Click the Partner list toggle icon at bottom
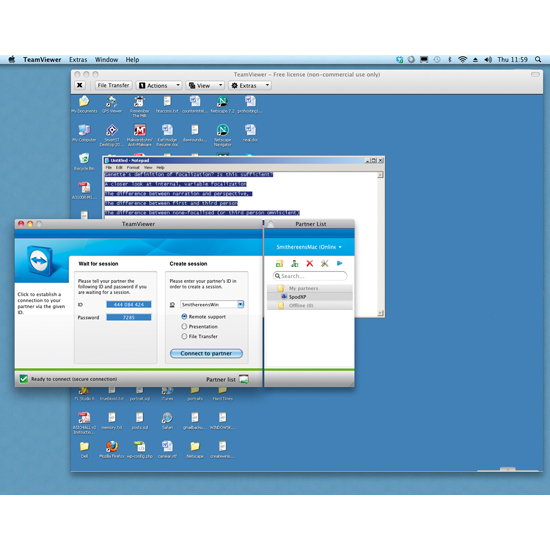This screenshot has height=550, width=550. point(244,379)
